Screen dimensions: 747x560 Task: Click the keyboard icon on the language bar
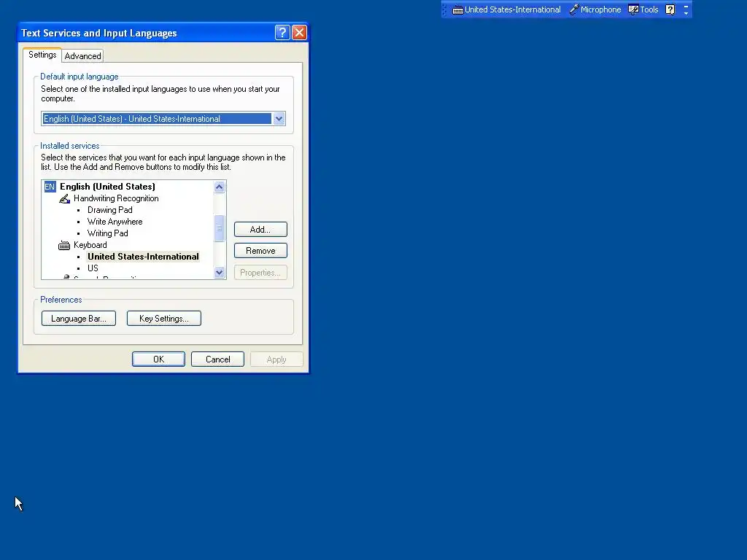pyautogui.click(x=458, y=10)
